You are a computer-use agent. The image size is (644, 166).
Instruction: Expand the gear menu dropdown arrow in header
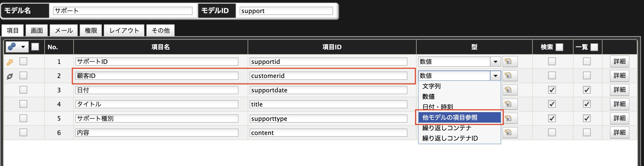click(x=23, y=47)
